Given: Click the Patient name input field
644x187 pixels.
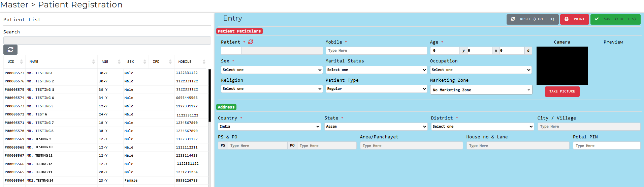Looking at the screenshot, I should point(282,51).
